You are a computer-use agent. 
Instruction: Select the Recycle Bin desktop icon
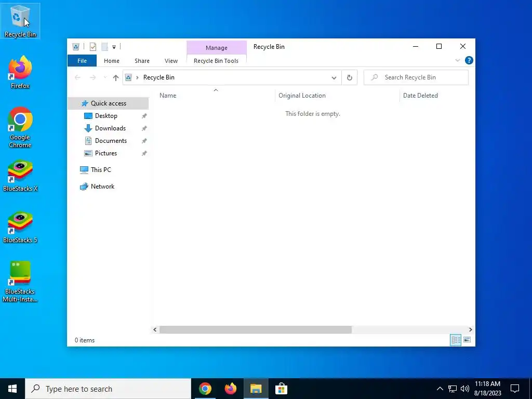(20, 21)
